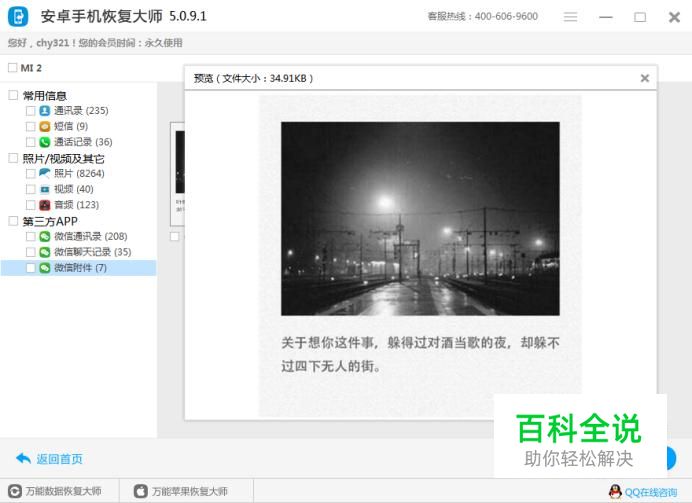Check the 视频 (40) checkbox
The image size is (692, 503).
click(30, 189)
